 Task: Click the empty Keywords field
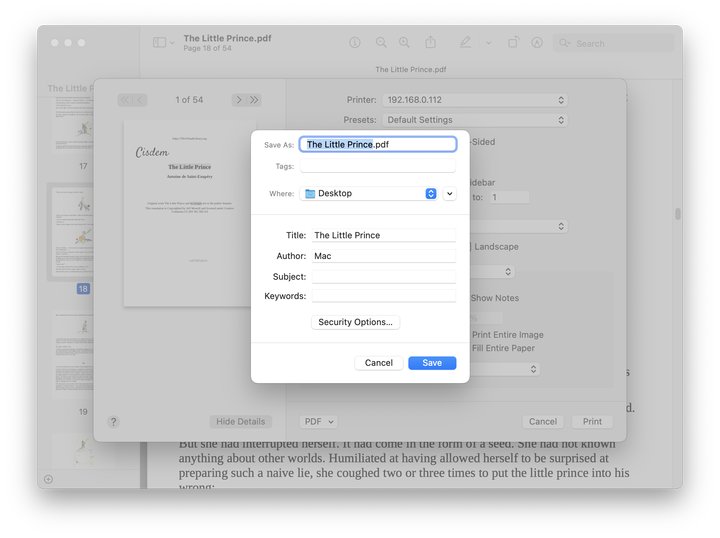(x=383, y=296)
